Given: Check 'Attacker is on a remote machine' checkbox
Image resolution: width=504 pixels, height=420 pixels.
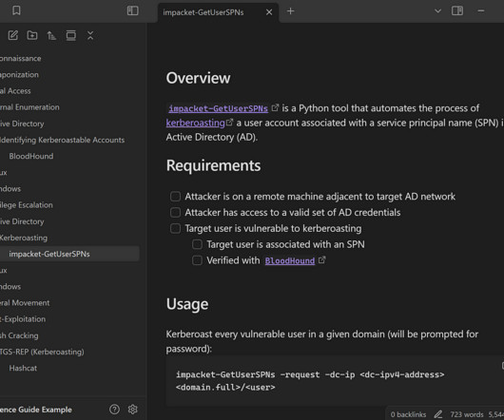Looking at the screenshot, I should pos(175,196).
